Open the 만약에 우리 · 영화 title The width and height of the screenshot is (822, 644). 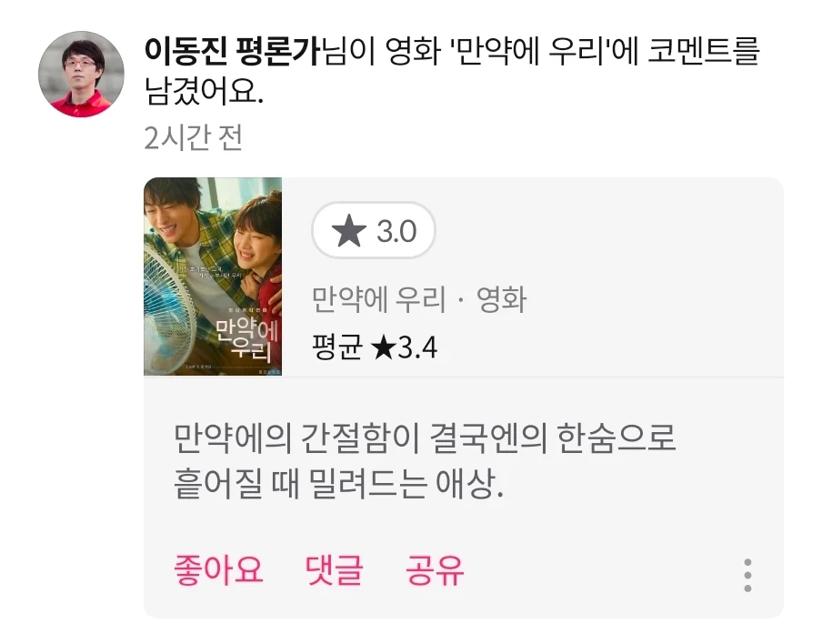(x=419, y=299)
